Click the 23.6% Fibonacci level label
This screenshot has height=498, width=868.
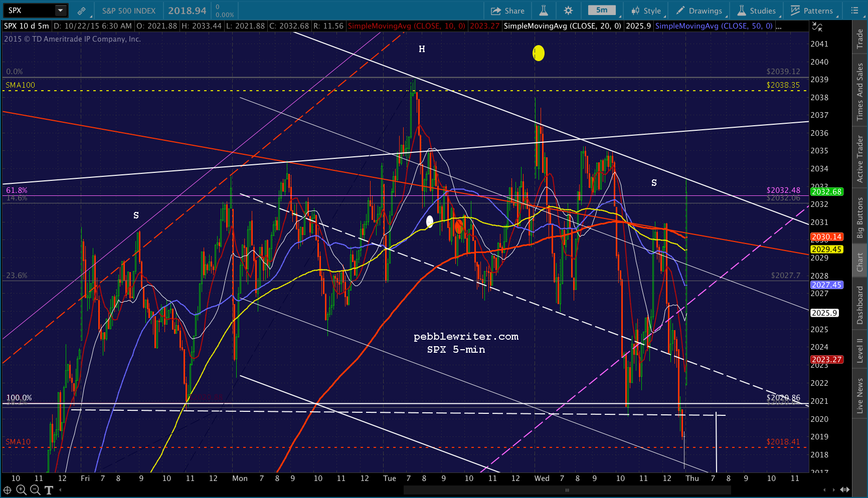(17, 276)
